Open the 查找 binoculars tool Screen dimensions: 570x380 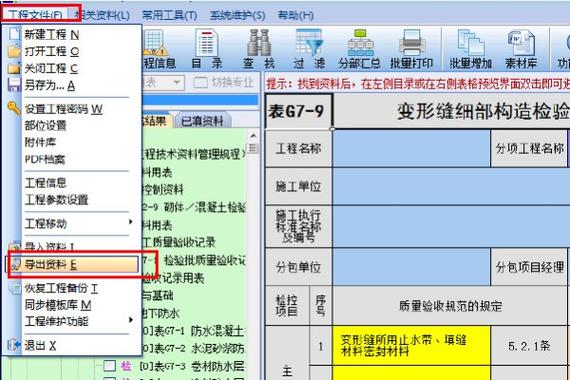point(258,49)
